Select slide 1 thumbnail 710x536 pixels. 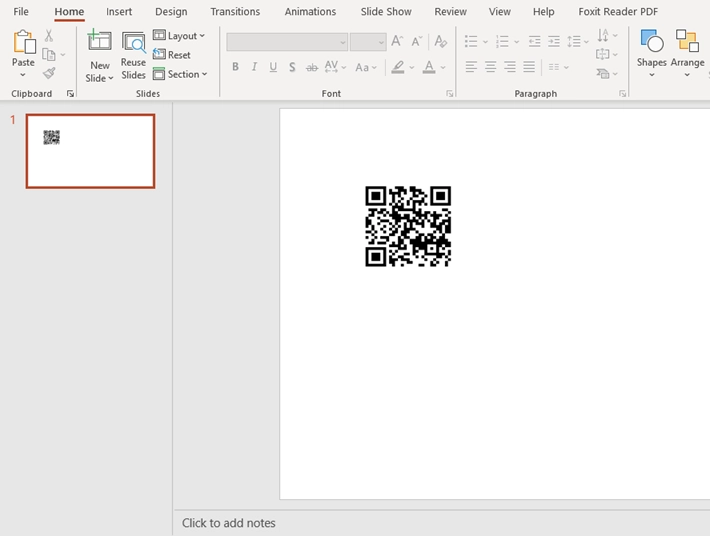(x=91, y=151)
